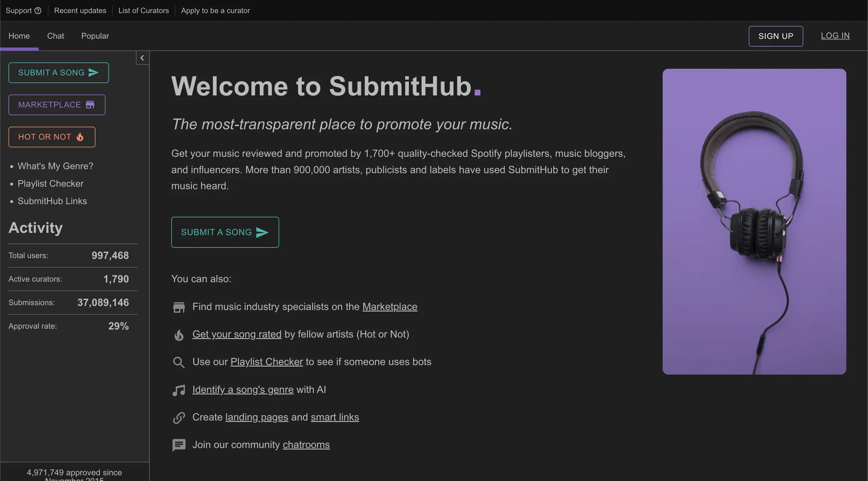
Task: Click the SIGN UP button
Action: click(775, 36)
